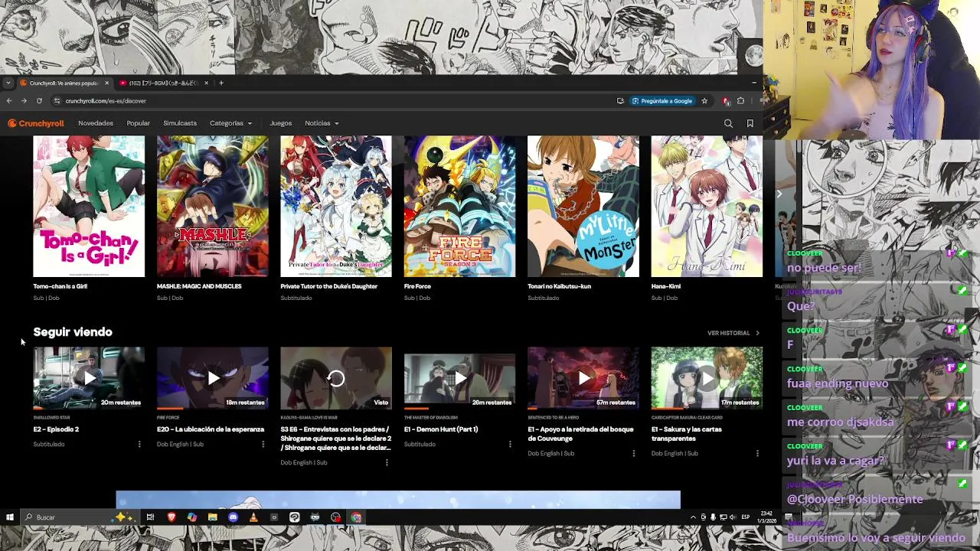Screen dimensions: 980x551
Task: Play Sentenced to Be a Hero episode
Action: click(x=583, y=378)
